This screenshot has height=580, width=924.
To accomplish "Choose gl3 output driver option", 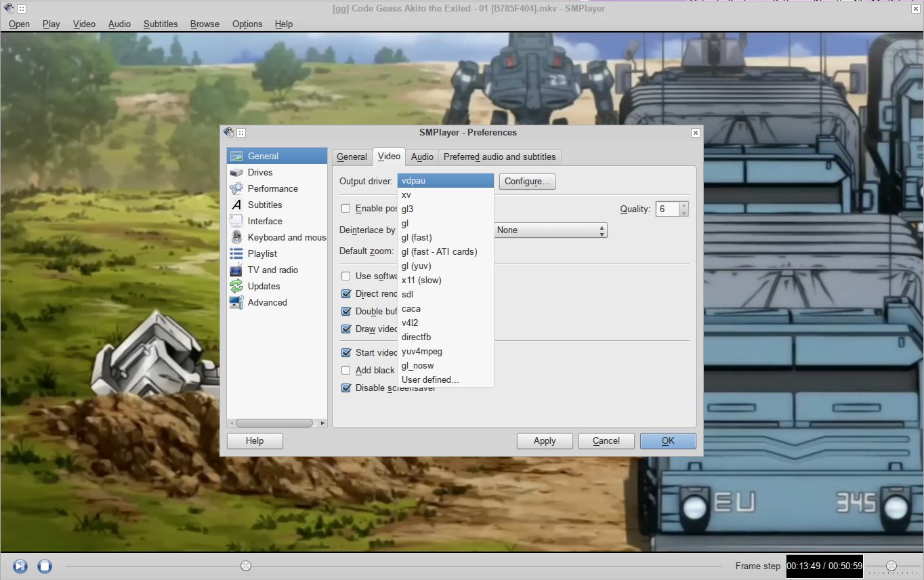I will [446, 209].
